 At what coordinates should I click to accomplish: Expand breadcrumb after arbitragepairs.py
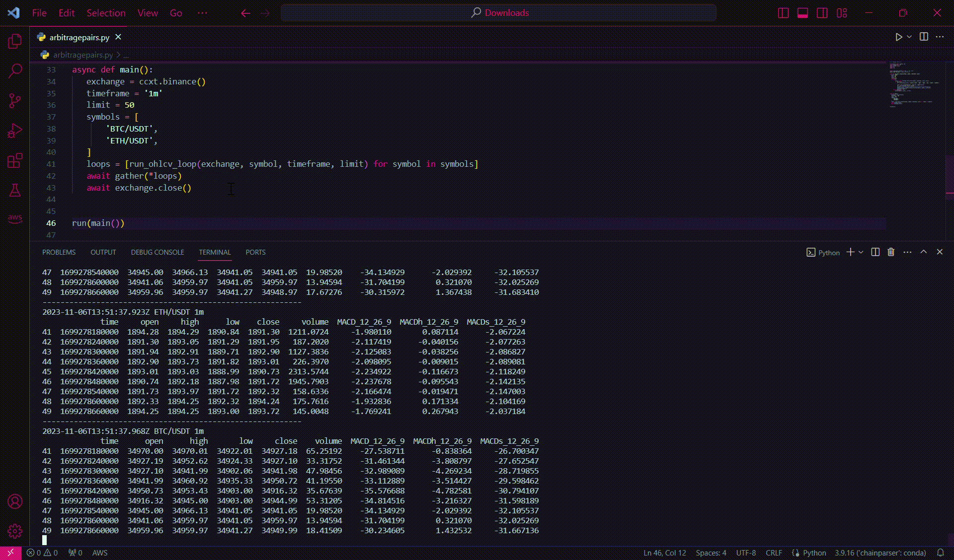[x=126, y=55]
